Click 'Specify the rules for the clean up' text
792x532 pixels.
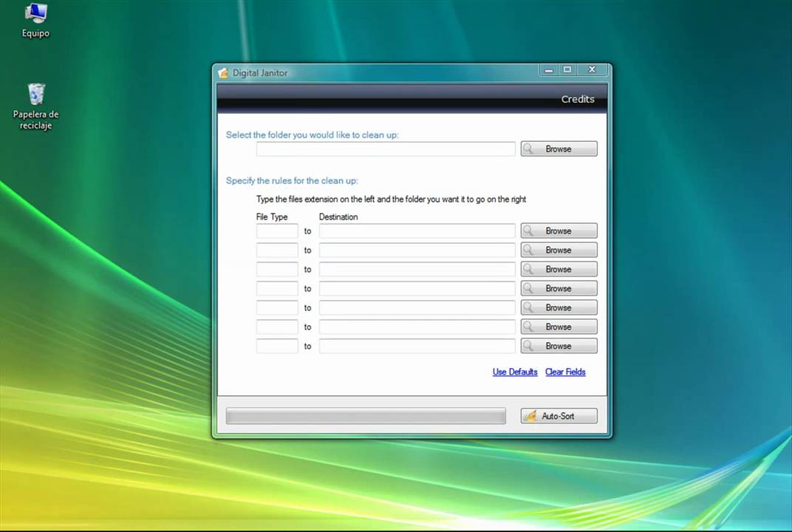pos(292,180)
